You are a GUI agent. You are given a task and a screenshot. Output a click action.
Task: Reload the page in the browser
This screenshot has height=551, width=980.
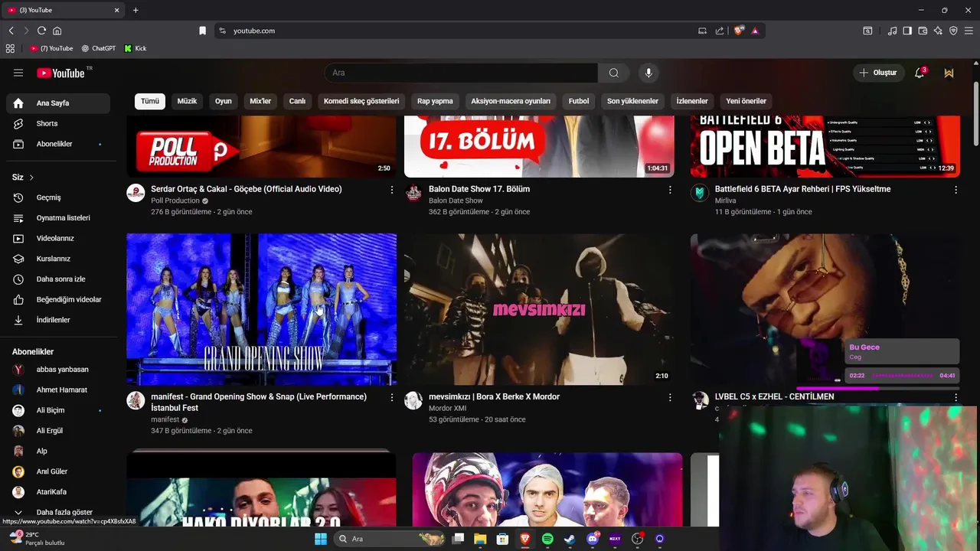41,31
